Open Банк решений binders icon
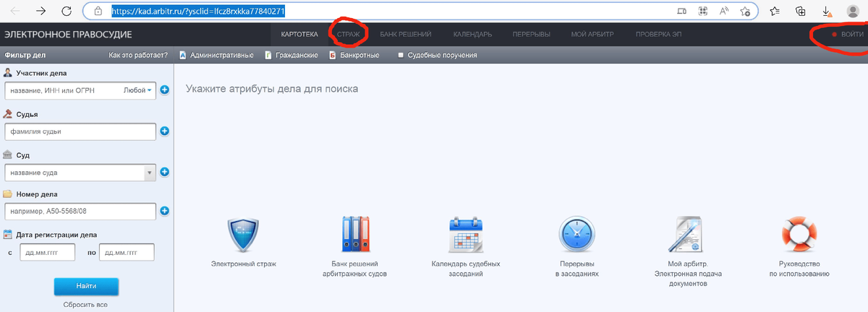The width and height of the screenshot is (868, 312). tap(354, 235)
